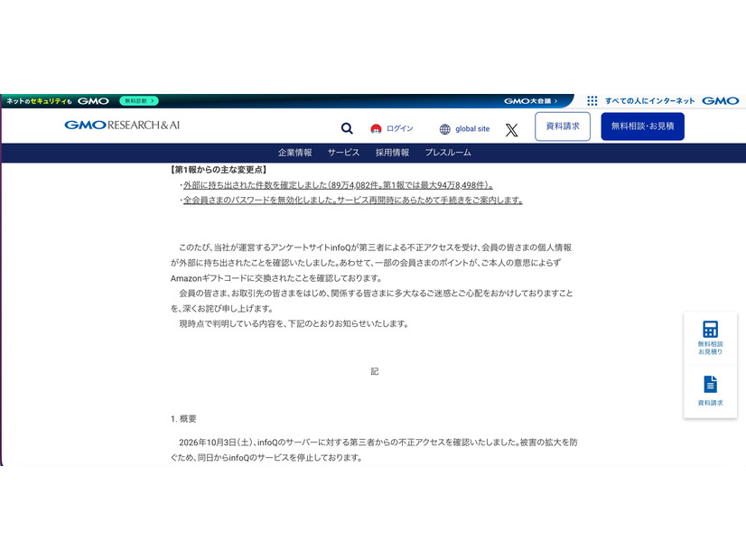
Task: Click the document icon for 資料請求 sidebar
Action: pyautogui.click(x=710, y=385)
